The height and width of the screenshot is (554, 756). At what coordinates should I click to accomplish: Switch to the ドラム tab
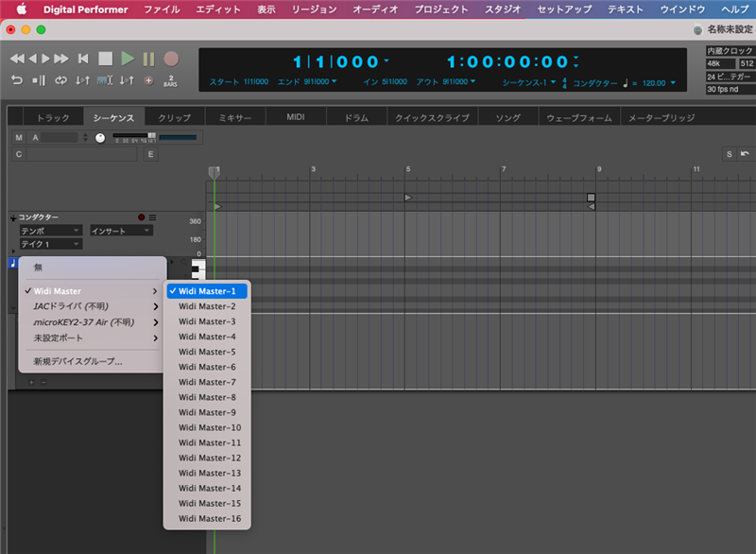[x=356, y=117]
